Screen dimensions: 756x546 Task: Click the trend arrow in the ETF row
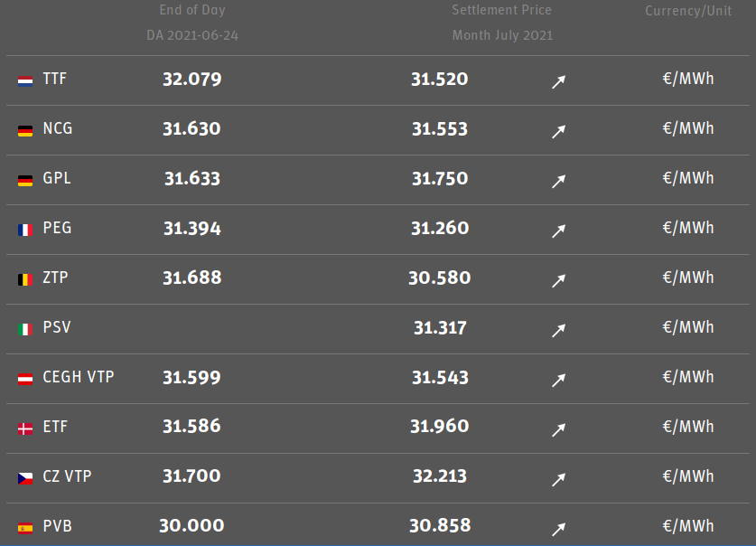tap(558, 429)
